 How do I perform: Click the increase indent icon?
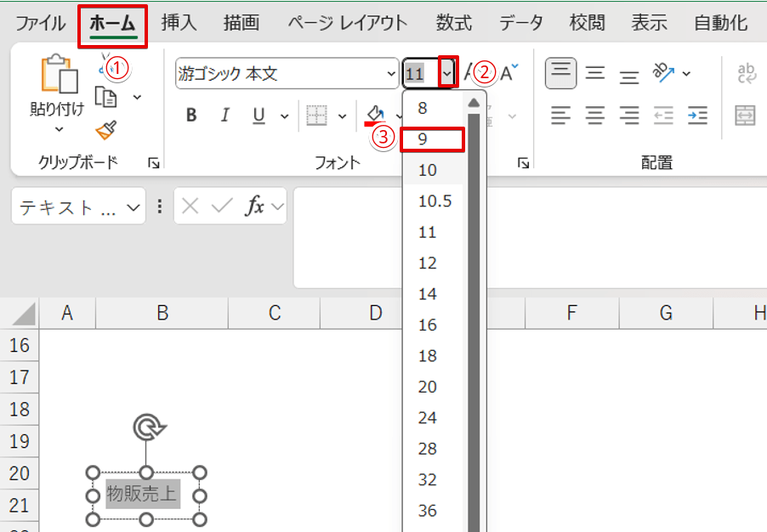click(697, 115)
